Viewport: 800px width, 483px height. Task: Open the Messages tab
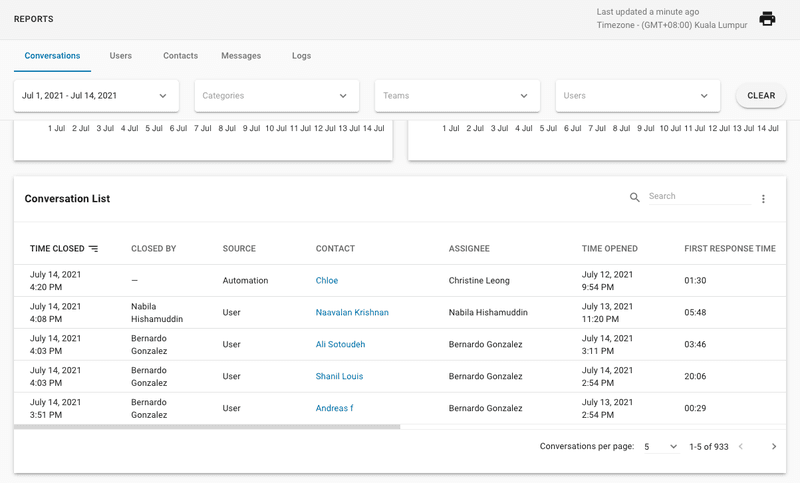coord(241,56)
